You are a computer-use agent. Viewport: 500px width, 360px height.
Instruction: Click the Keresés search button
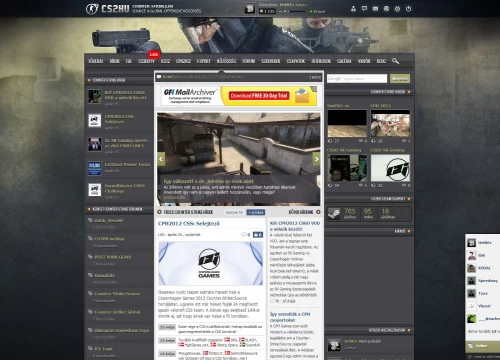point(400,79)
